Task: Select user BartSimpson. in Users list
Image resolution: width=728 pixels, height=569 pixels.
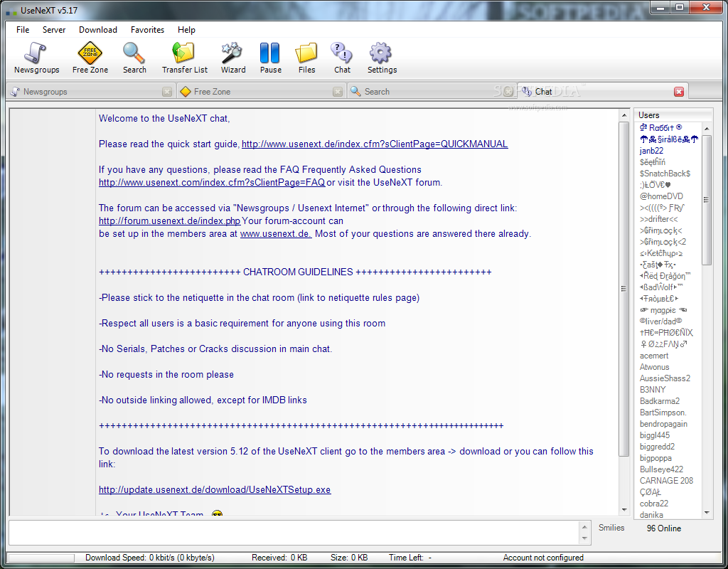Action: (x=663, y=413)
